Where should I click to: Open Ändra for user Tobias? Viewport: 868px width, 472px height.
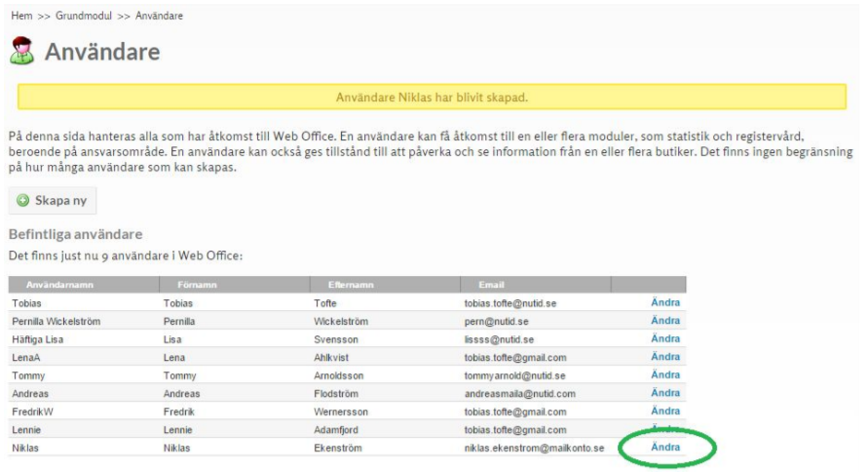coord(665,302)
